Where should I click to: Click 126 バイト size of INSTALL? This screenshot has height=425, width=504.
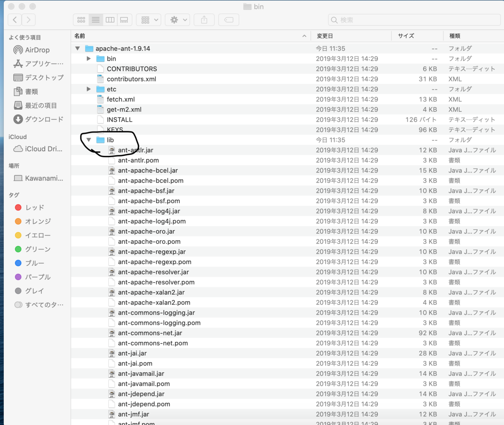pyautogui.click(x=421, y=120)
